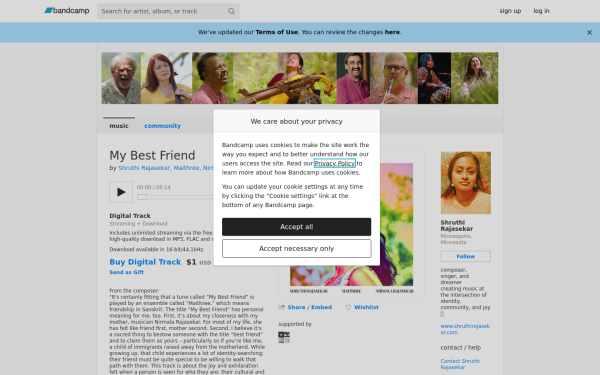600x375 pixels.
Task: Click the $1 price text
Action: click(191, 262)
